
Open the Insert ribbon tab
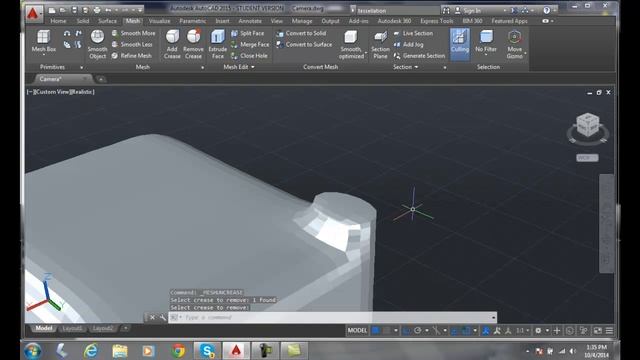point(222,21)
